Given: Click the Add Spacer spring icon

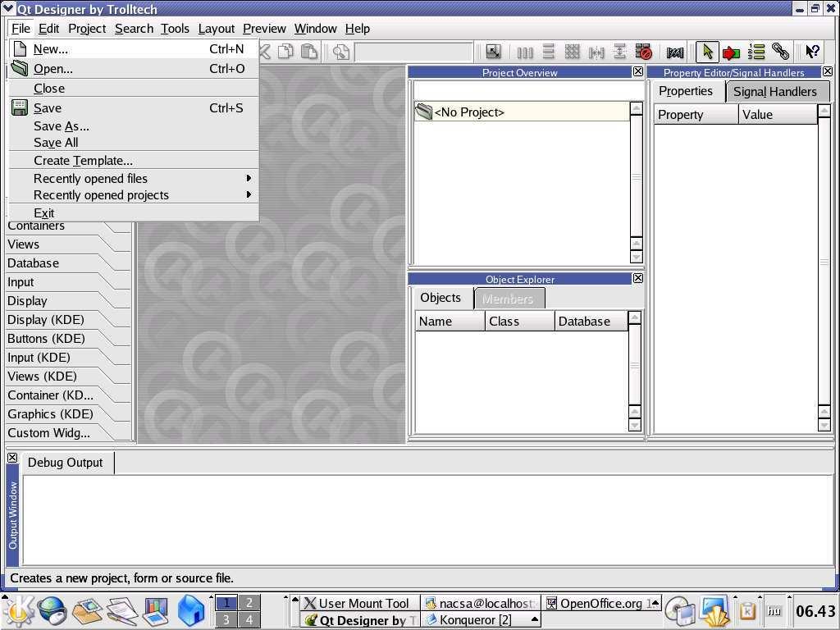Looking at the screenshot, I should [675, 52].
